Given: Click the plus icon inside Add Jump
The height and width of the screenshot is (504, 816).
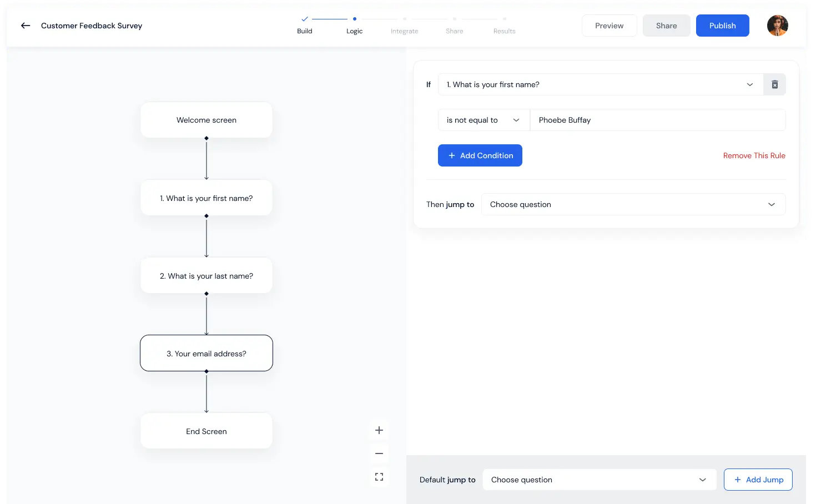Looking at the screenshot, I should pos(737,480).
